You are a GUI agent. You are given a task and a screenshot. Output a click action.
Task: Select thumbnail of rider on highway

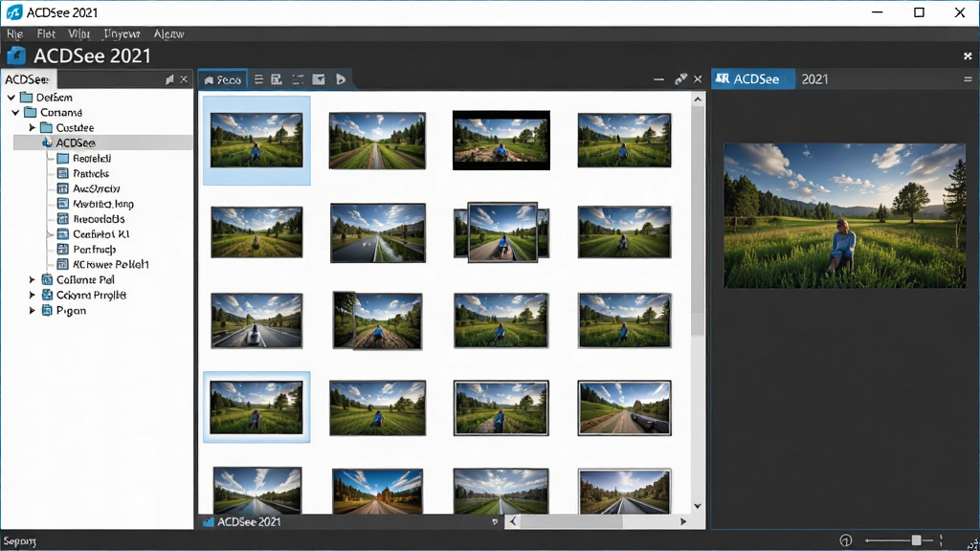[256, 320]
